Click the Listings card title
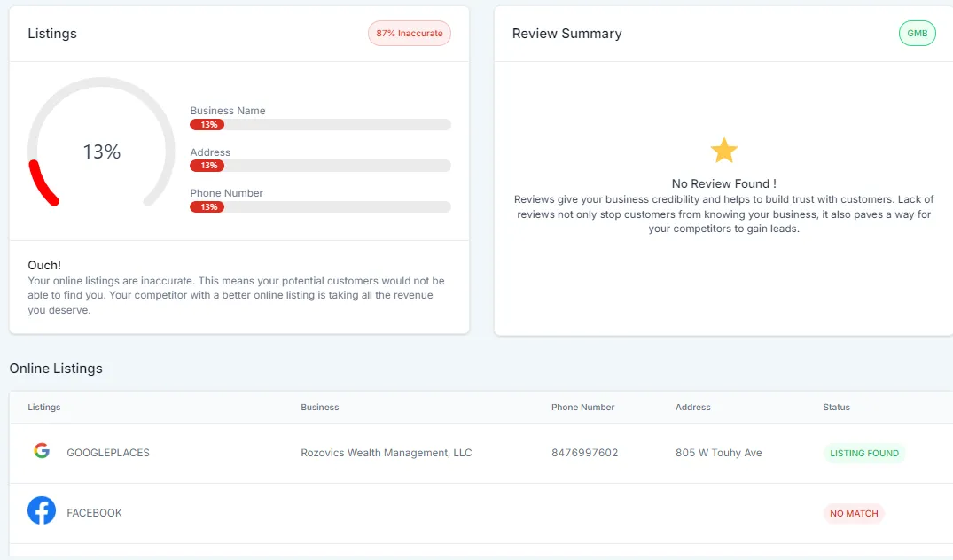This screenshot has height=560, width=953. (x=52, y=34)
